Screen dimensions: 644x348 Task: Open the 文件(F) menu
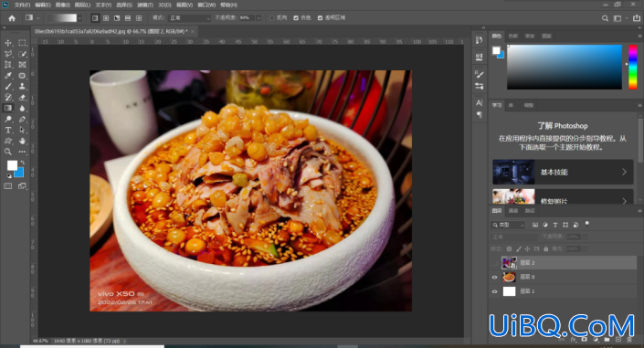[x=22, y=5]
